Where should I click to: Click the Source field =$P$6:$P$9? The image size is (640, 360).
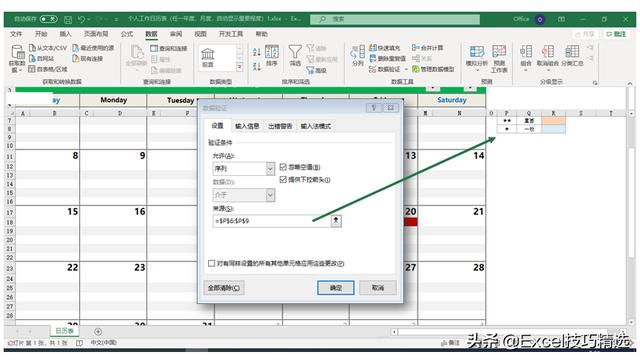pos(271,221)
